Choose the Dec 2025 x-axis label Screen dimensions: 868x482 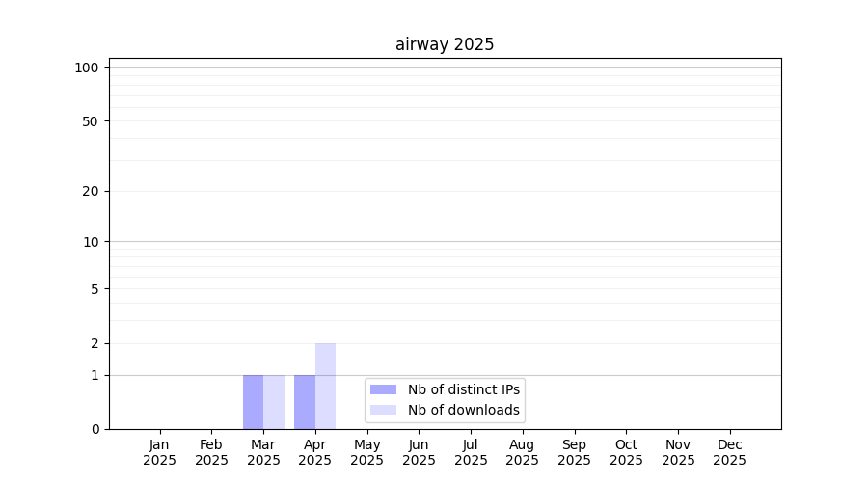(x=729, y=452)
